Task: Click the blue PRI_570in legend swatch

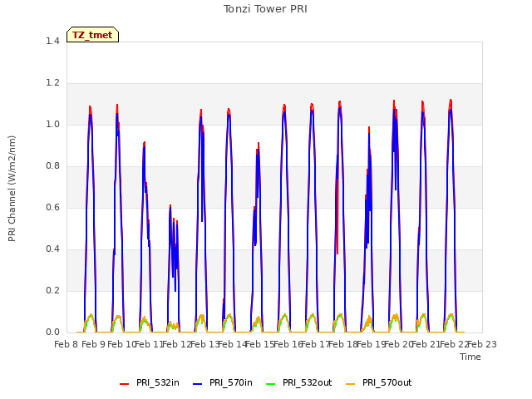Action: coord(198,384)
